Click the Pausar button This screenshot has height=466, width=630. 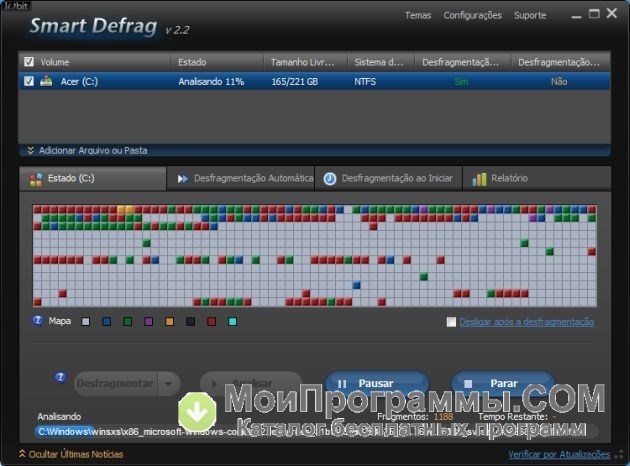tap(377, 384)
